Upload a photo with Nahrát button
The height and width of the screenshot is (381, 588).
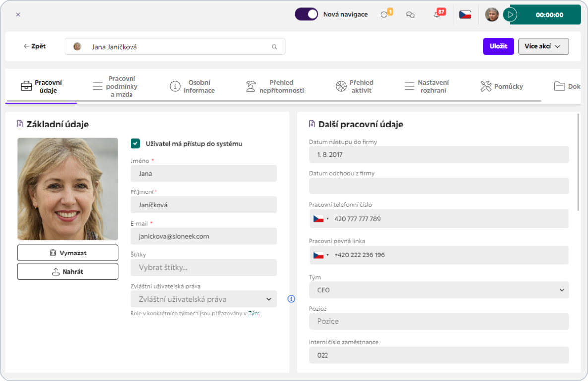coord(67,271)
